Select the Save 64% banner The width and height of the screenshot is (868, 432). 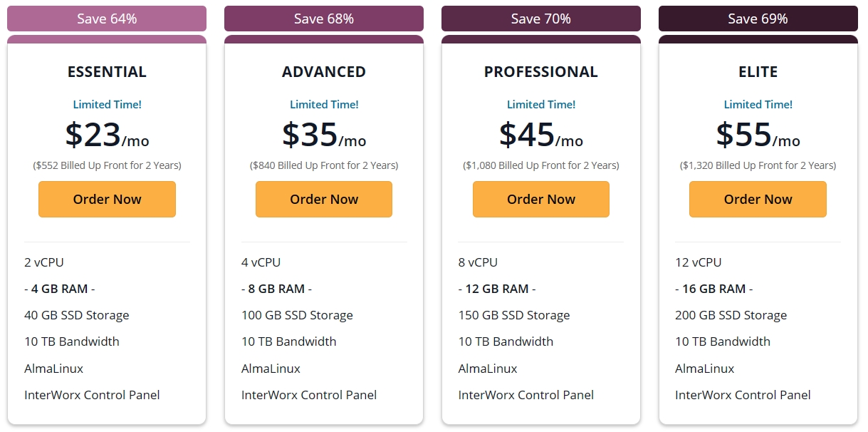(x=107, y=19)
